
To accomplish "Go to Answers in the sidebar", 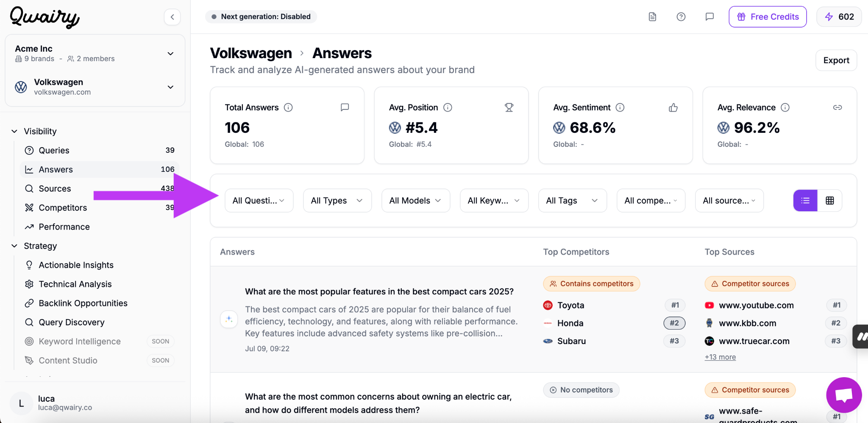I will (99, 170).
